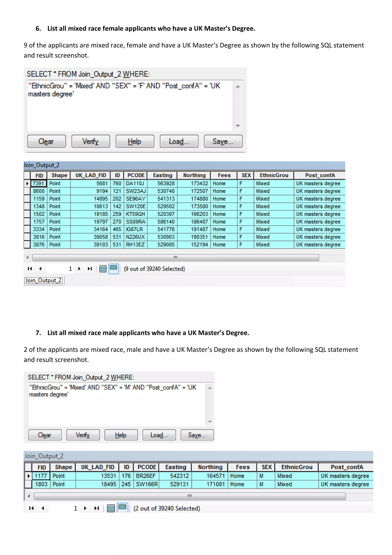Click PCODE cell KT59QH
Screen dimensions: 392x555
point(136,214)
